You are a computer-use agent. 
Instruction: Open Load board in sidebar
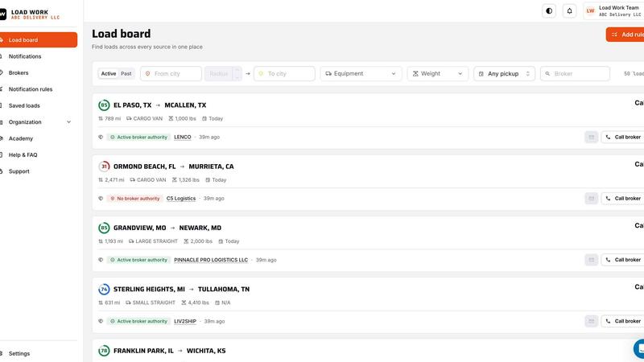point(38,39)
